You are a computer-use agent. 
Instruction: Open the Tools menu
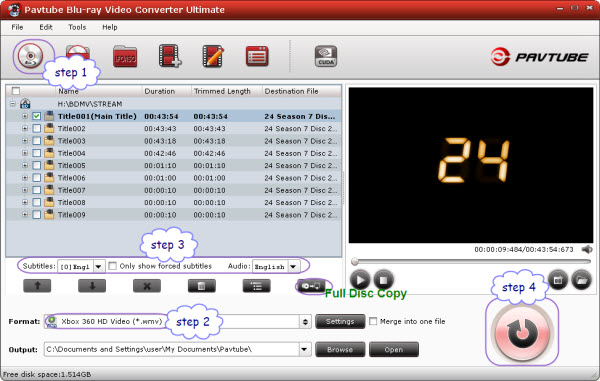point(77,27)
